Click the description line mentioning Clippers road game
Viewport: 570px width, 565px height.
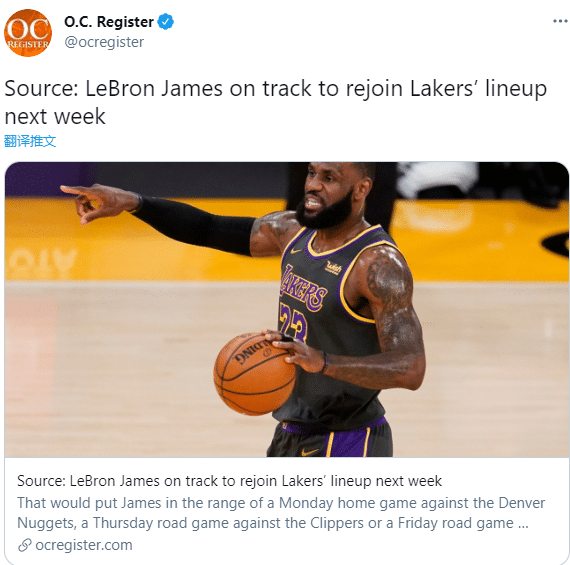click(273, 523)
